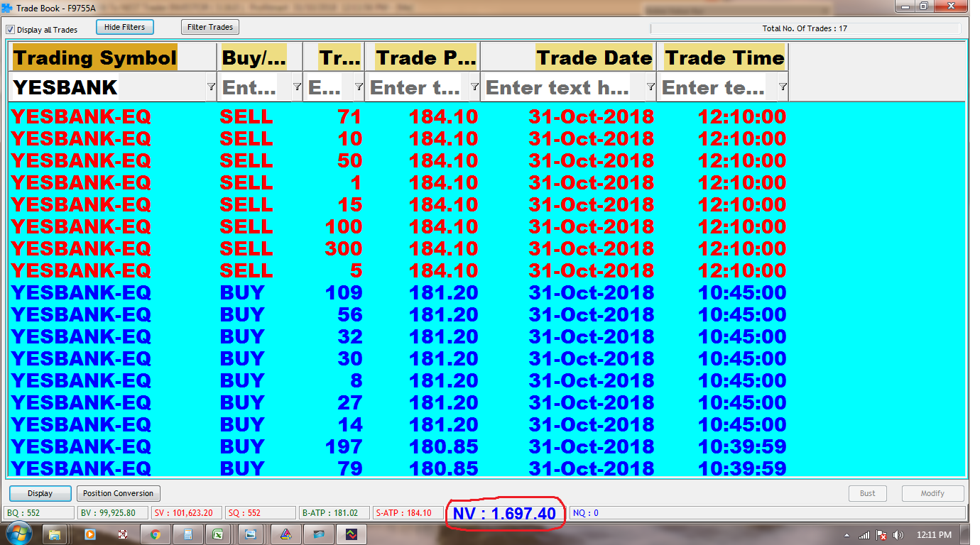Click the S-ATP : 184.10 status field
The image size is (980, 545).
tap(408, 512)
